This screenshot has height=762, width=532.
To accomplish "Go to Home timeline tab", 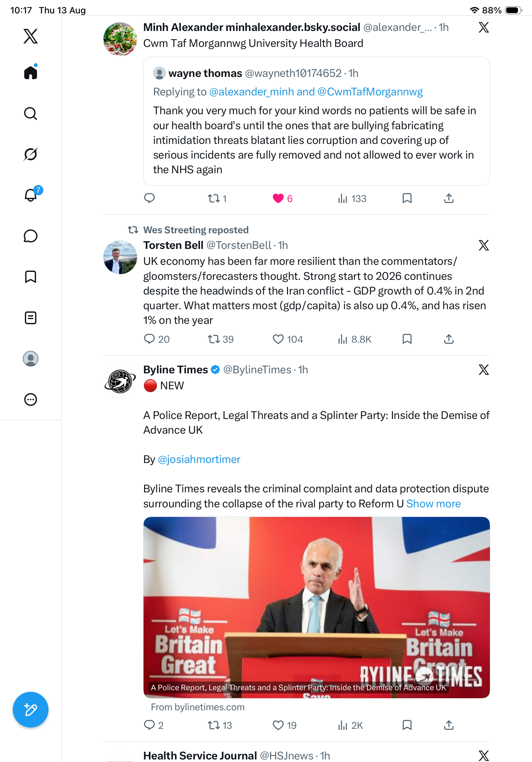I will (31, 72).
